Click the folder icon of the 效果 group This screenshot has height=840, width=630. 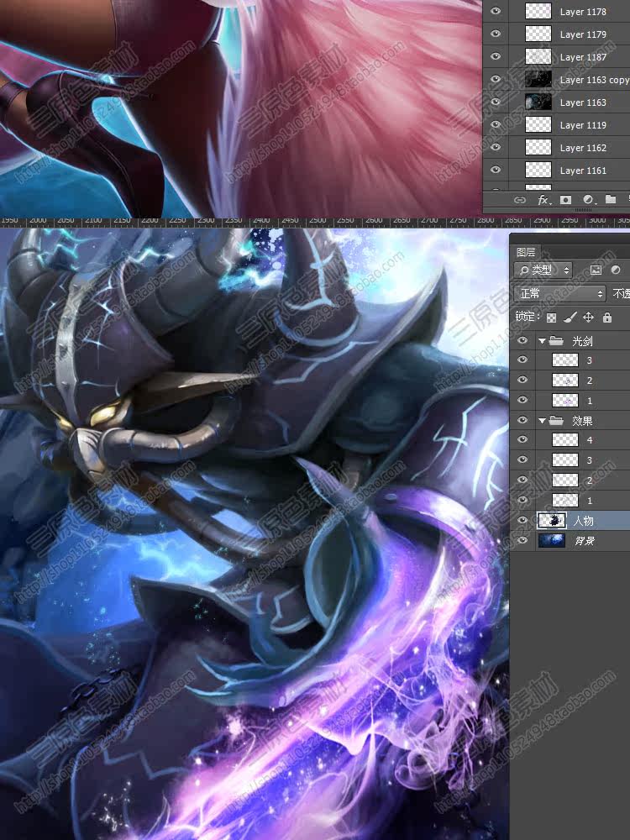click(x=556, y=421)
